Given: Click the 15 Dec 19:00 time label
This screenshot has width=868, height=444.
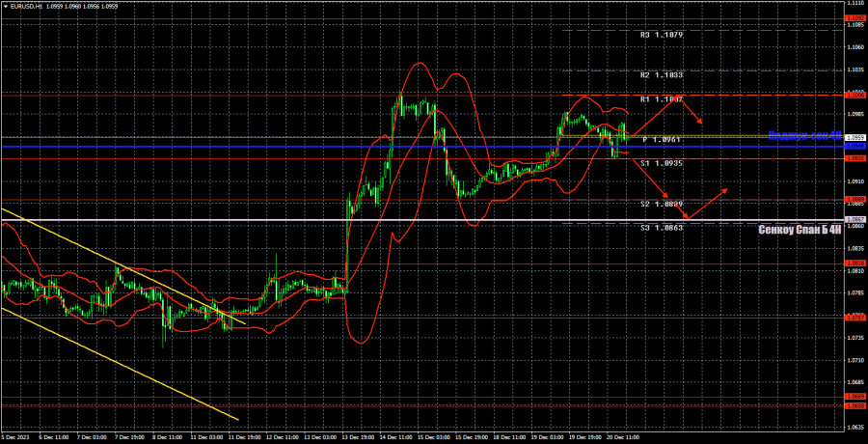Looking at the screenshot, I should 471,437.
